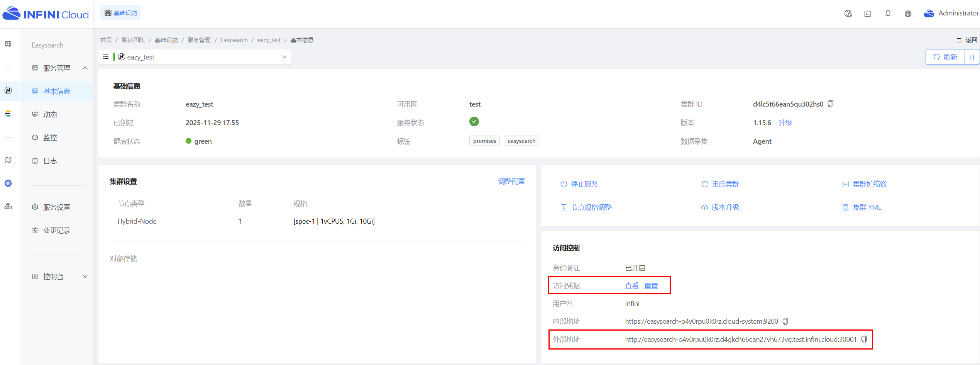
Task: Open the 基础设施 top navigation tab
Action: coord(120,13)
